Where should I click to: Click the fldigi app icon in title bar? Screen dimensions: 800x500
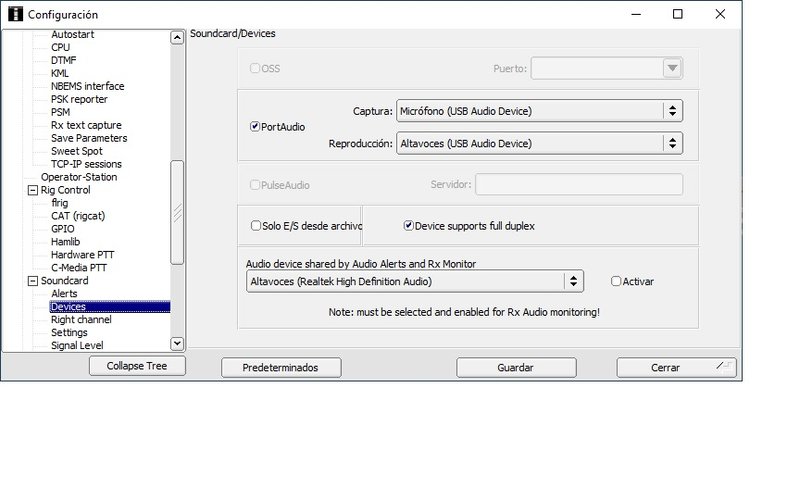[x=15, y=14]
